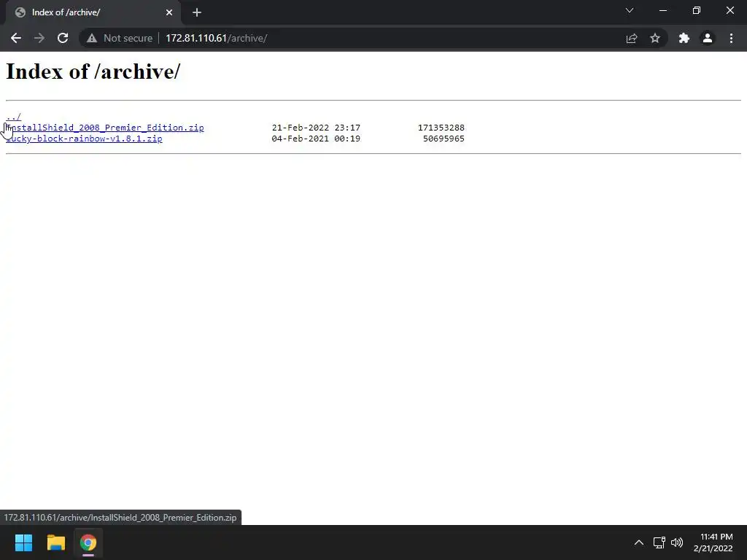Click the Index of /archive/ heading
The height and width of the screenshot is (560, 747).
pyautogui.click(x=93, y=71)
